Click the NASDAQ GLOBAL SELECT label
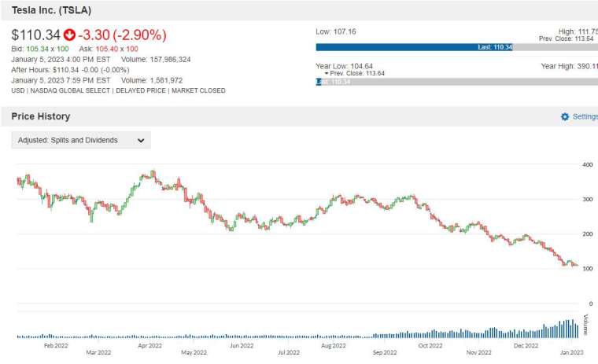This screenshot has height=364, width=598. 70,90
